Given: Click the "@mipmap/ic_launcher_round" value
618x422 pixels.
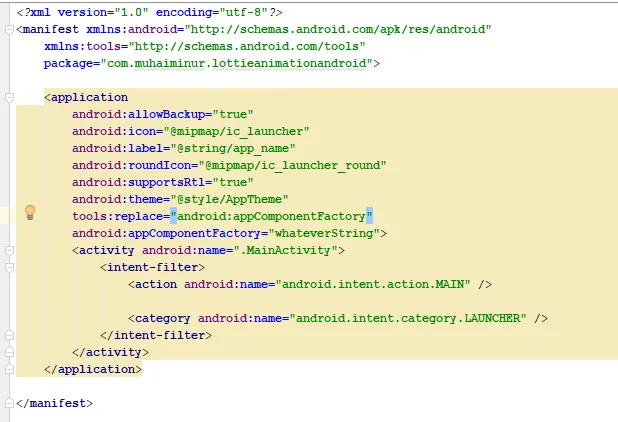Looking at the screenshot, I should [x=292, y=165].
